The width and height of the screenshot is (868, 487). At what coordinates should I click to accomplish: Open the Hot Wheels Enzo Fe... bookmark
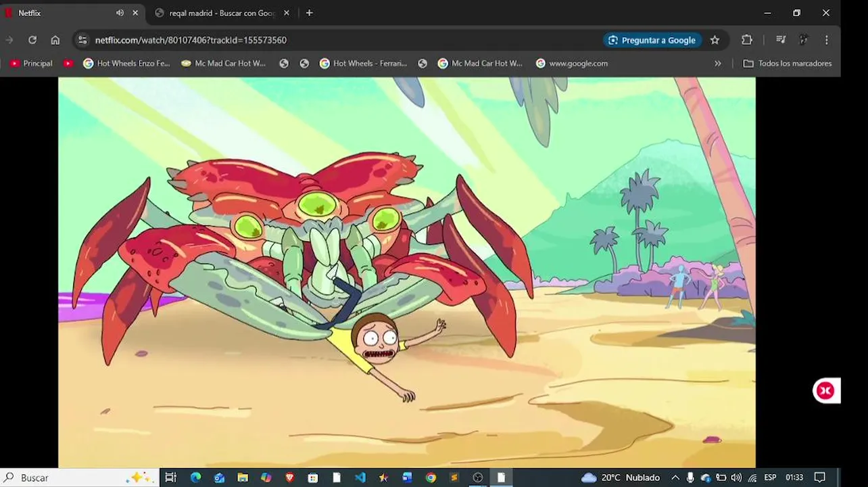point(126,63)
